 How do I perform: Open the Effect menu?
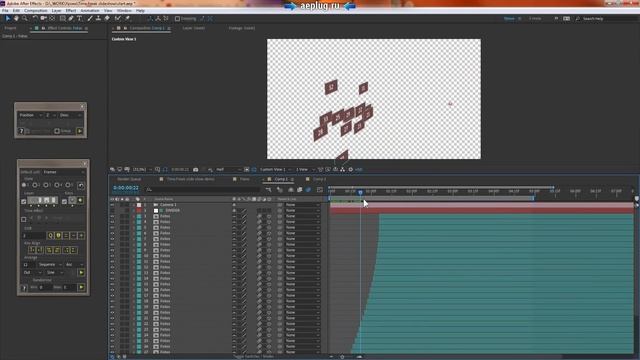tap(71, 11)
